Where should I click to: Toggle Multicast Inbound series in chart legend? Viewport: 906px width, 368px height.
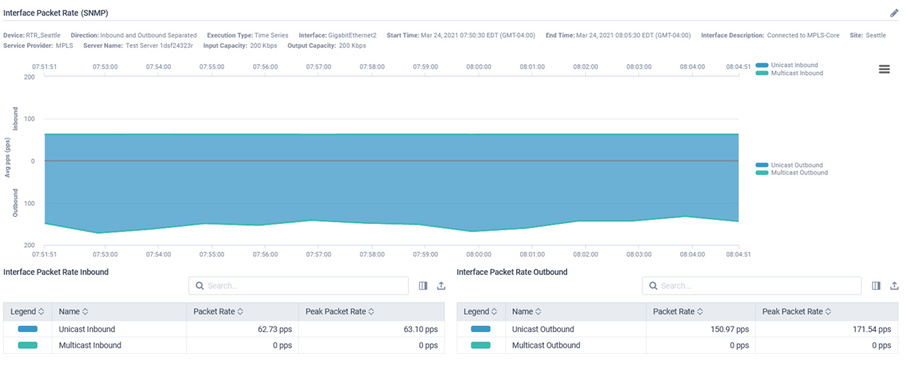789,73
